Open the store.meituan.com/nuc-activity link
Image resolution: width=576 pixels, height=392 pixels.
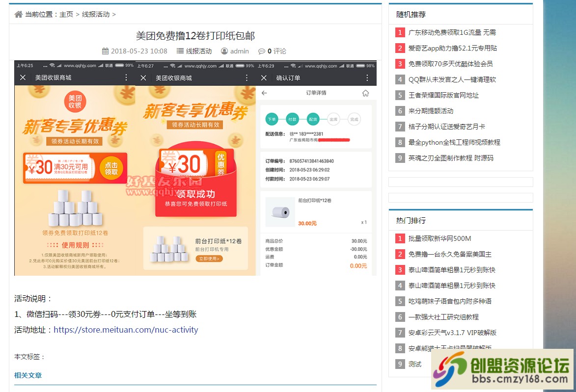[x=126, y=330]
